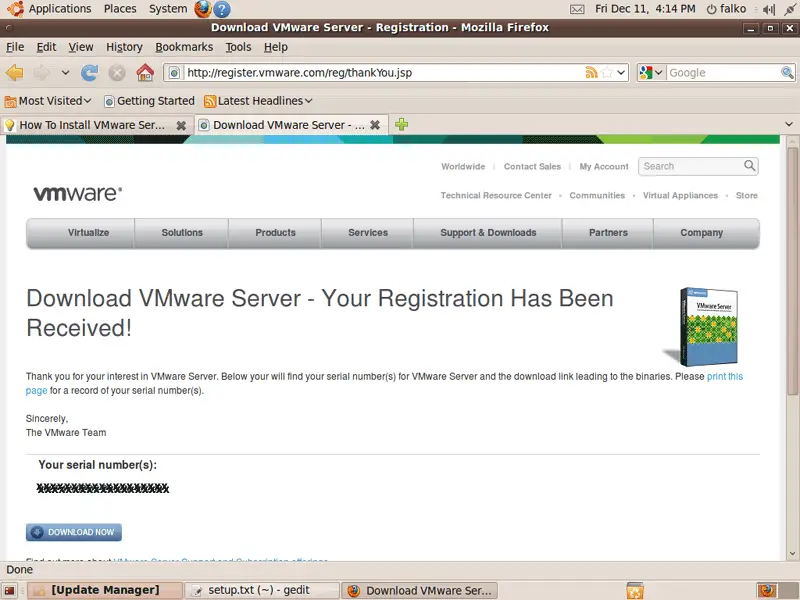Select the Products navigation tab
Image resolution: width=800 pixels, height=600 pixels.
tap(275, 233)
